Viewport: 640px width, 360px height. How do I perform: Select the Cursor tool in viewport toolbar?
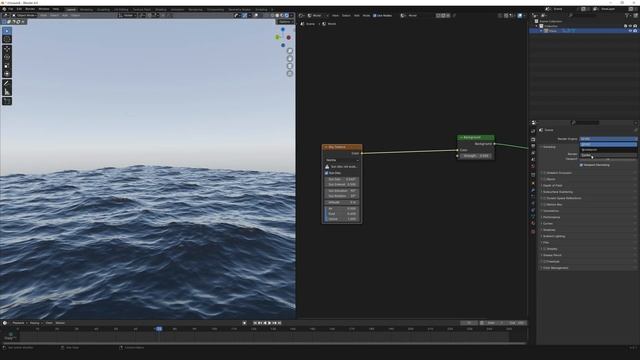(x=7, y=39)
